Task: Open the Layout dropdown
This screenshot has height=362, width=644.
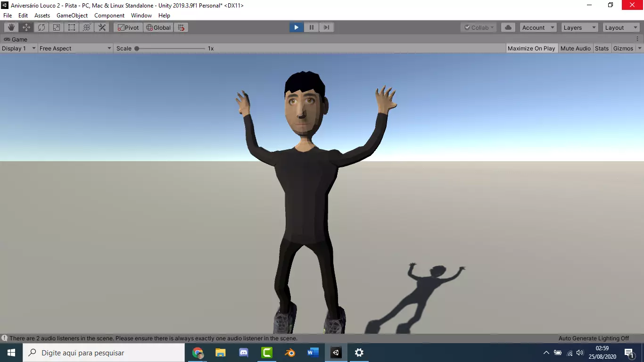Action: (621, 27)
